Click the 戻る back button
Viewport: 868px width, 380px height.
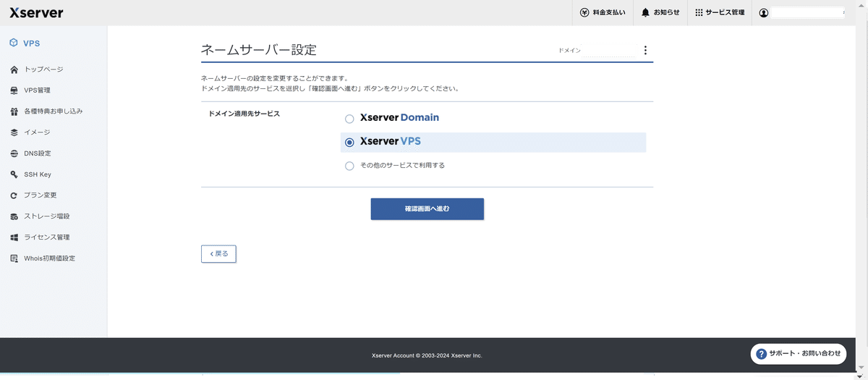pyautogui.click(x=218, y=254)
